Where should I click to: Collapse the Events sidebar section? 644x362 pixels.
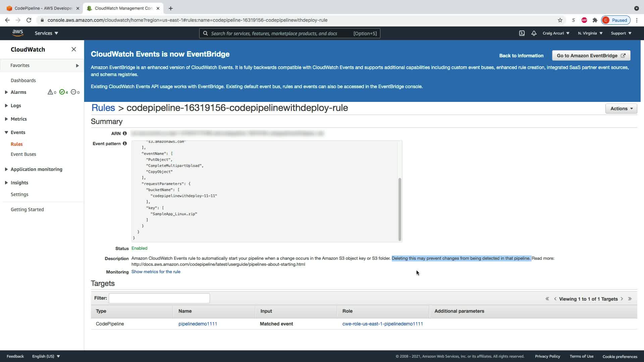click(6, 132)
